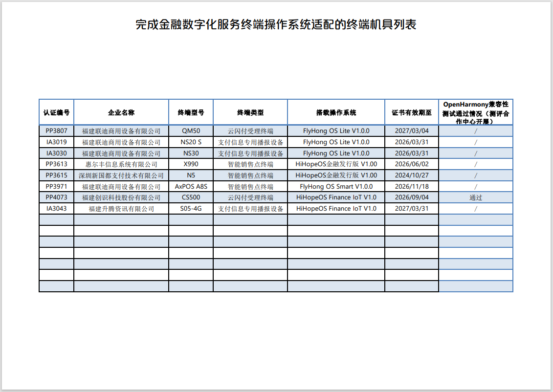Screen dimensions: 553x392
Task: Click the FlyHong OS Smart V1.0.0 cell
Action: click(336, 187)
